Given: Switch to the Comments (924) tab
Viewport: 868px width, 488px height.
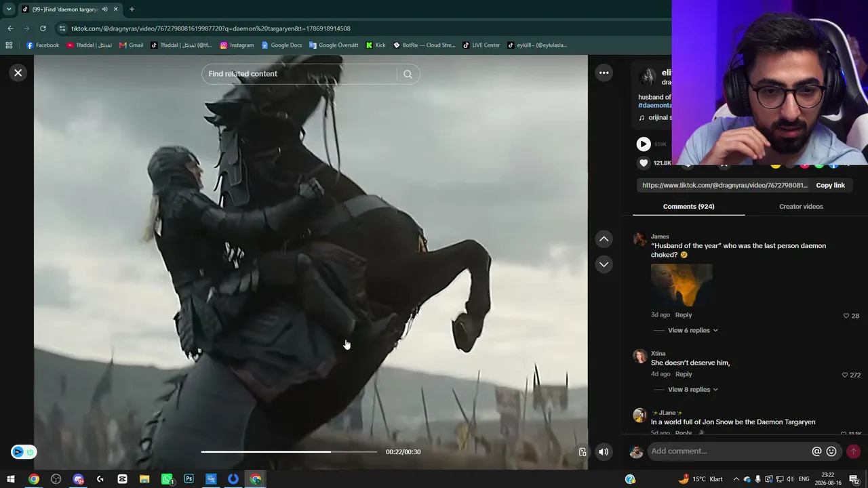Looking at the screenshot, I should pyautogui.click(x=688, y=206).
